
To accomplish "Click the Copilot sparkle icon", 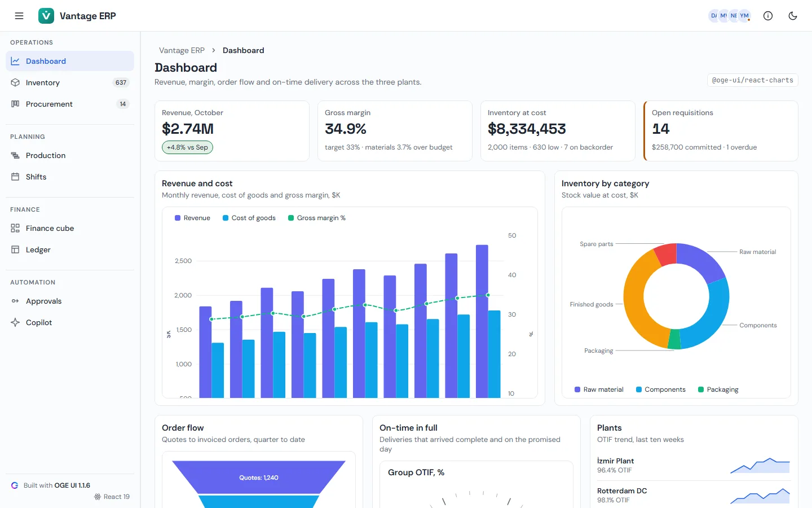I will coord(15,322).
